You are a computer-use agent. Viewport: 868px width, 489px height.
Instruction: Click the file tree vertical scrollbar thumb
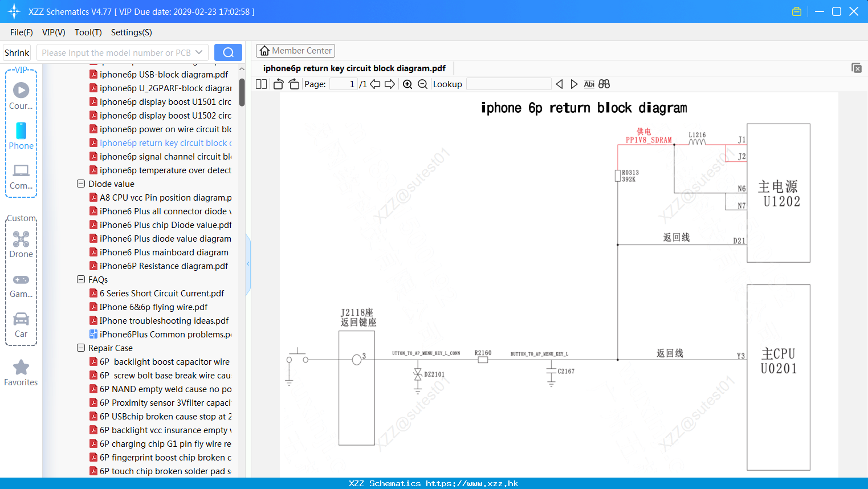click(x=242, y=92)
